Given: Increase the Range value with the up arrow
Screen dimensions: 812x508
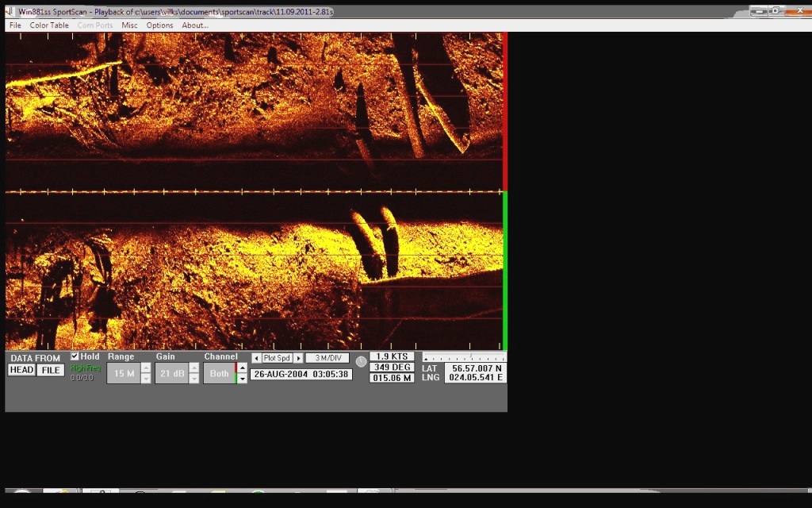Looking at the screenshot, I should coord(145,368).
